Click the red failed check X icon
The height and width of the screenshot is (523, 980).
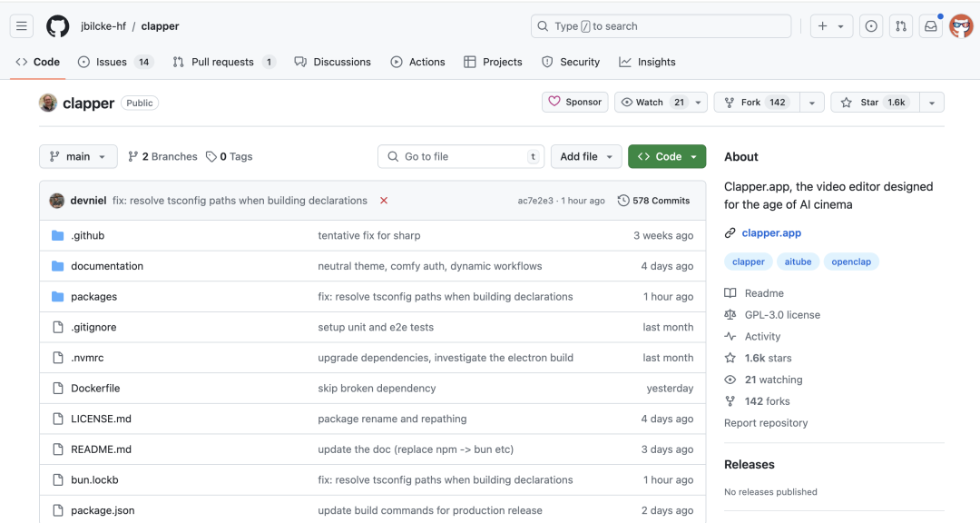(384, 201)
